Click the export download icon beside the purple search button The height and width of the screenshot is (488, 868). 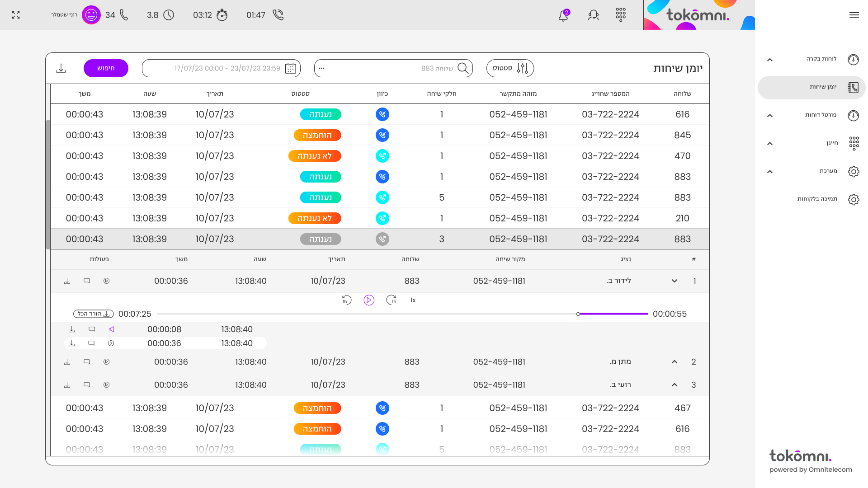click(x=61, y=68)
